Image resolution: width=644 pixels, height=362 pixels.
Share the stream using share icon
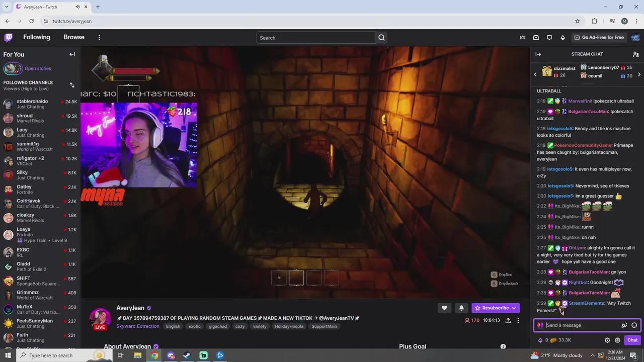tap(508, 320)
